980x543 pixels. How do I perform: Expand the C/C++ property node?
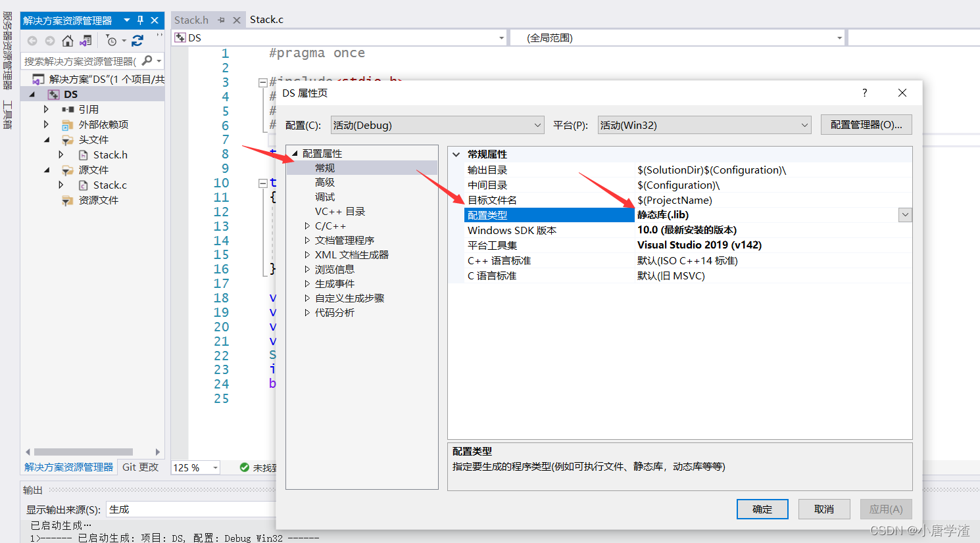[307, 225]
